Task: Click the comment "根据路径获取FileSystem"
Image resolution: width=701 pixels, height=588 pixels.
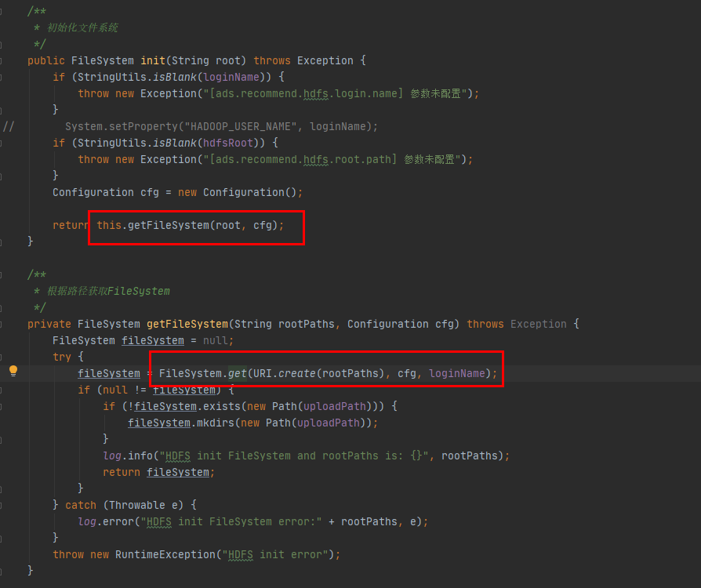Action: (108, 291)
